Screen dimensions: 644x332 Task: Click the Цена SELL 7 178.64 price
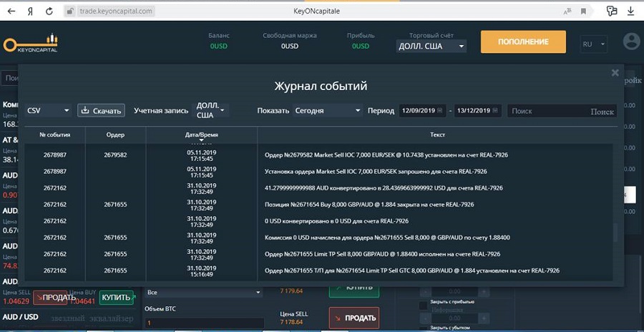(291, 322)
